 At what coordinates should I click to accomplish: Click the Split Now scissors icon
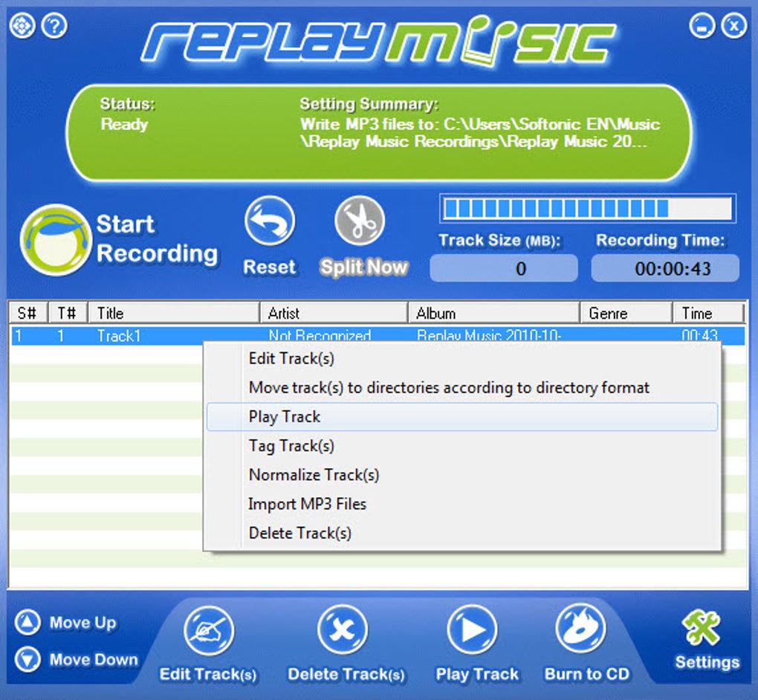[x=360, y=221]
